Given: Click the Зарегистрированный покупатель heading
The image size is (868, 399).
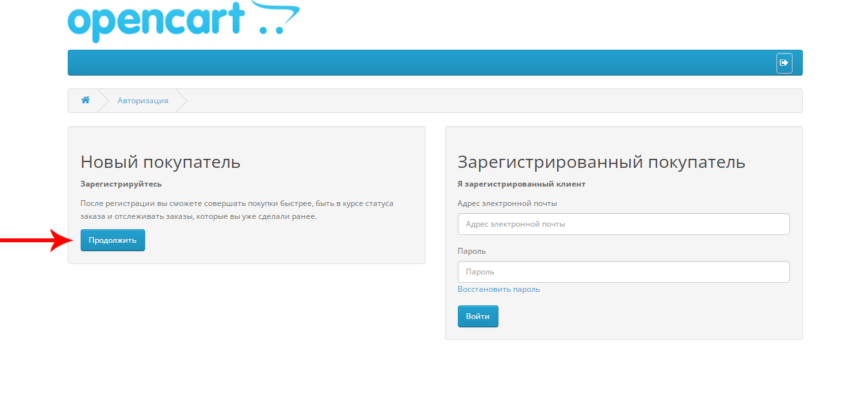Looking at the screenshot, I should (x=601, y=161).
